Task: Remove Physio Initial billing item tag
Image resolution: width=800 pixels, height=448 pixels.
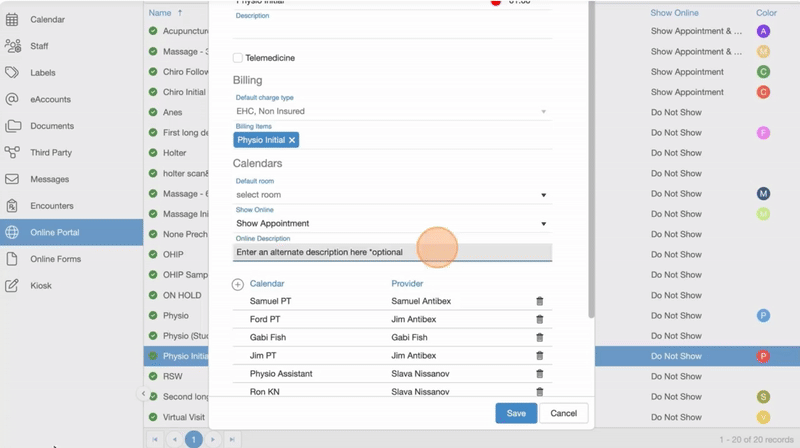Action: click(x=292, y=141)
